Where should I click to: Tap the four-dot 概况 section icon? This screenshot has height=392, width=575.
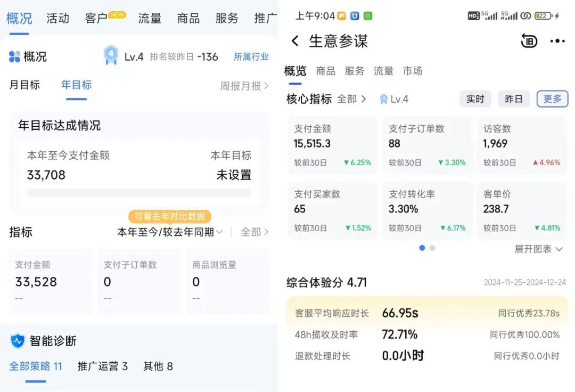[x=14, y=56]
